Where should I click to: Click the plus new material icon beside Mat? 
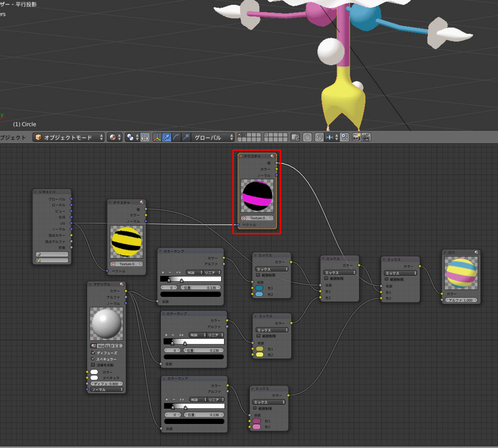pos(117,346)
